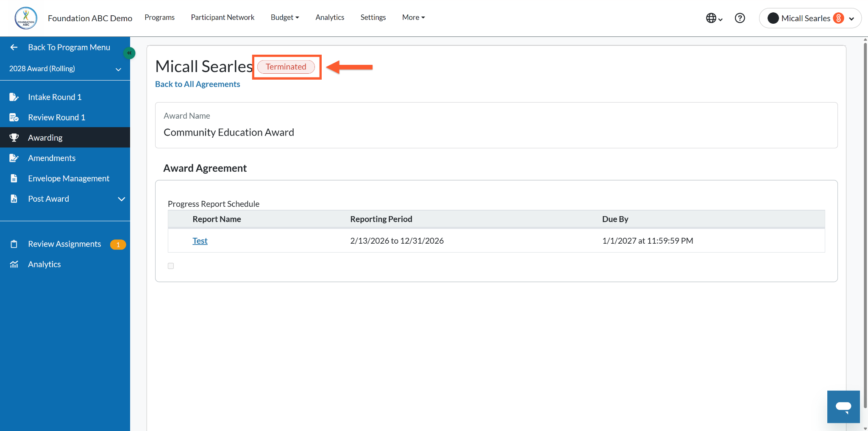The height and width of the screenshot is (431, 868).
Task: Expand the 2028 Award (Rolling) selector
Action: click(x=65, y=69)
